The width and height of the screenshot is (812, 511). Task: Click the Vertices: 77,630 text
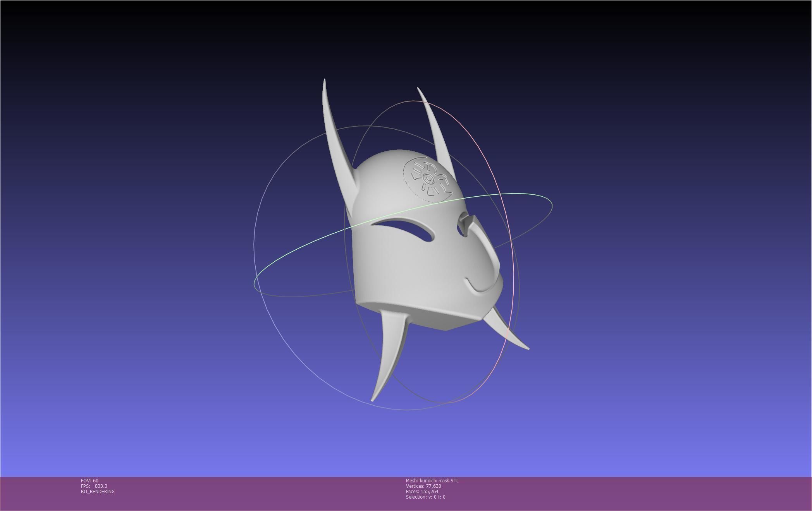[x=423, y=486]
